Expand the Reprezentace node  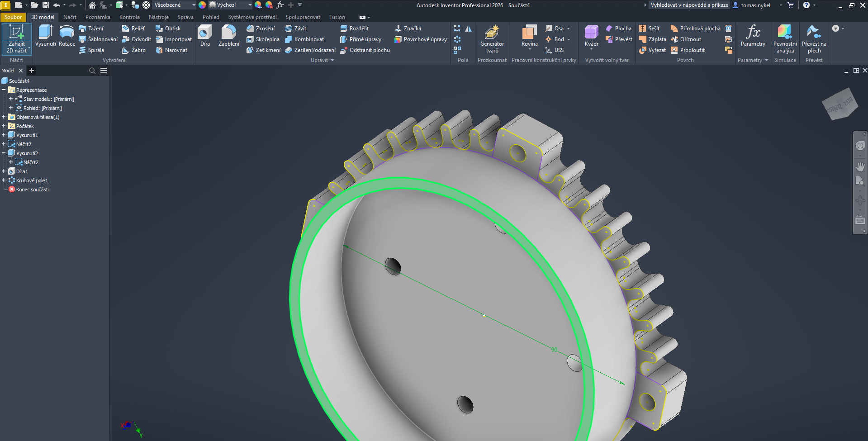pyautogui.click(x=4, y=90)
